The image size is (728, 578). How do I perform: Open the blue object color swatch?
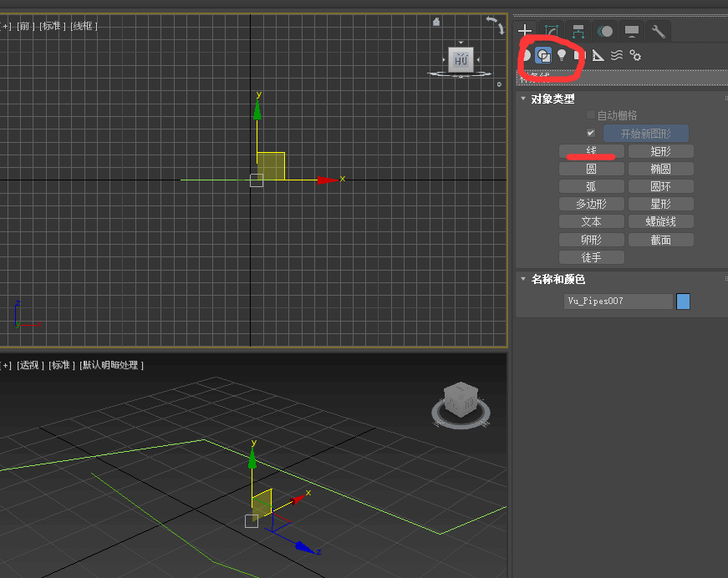[683, 302]
